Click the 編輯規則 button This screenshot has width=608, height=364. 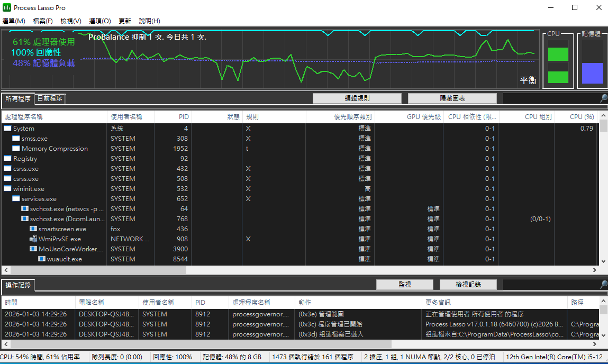[x=357, y=98]
